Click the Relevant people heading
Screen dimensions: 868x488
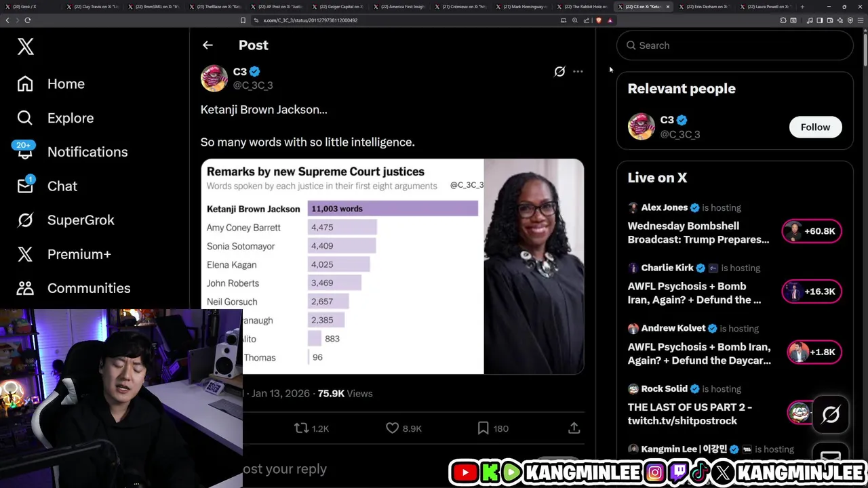[x=682, y=89]
